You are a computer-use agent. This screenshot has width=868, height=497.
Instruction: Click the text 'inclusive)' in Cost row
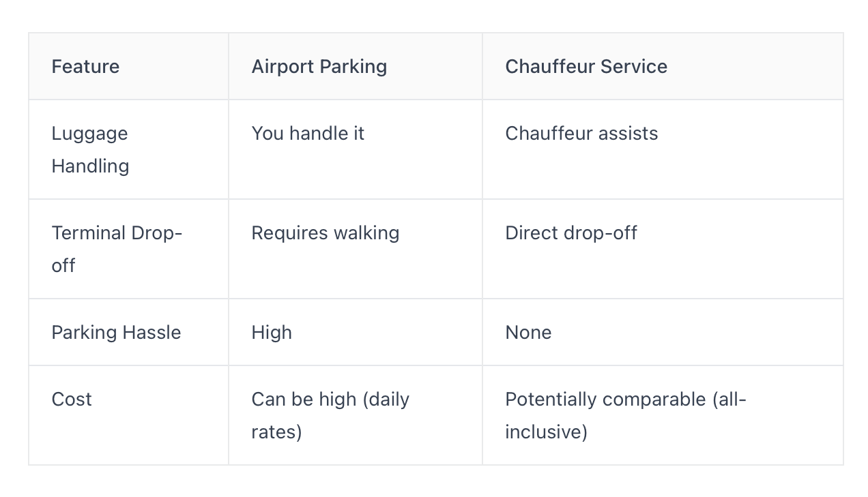(x=546, y=432)
